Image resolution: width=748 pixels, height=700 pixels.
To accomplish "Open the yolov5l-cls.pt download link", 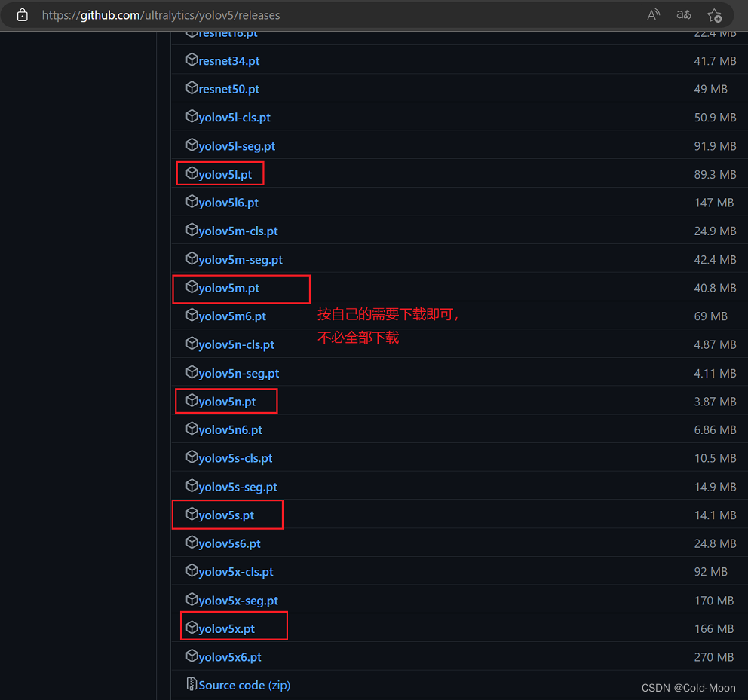I will tap(235, 118).
